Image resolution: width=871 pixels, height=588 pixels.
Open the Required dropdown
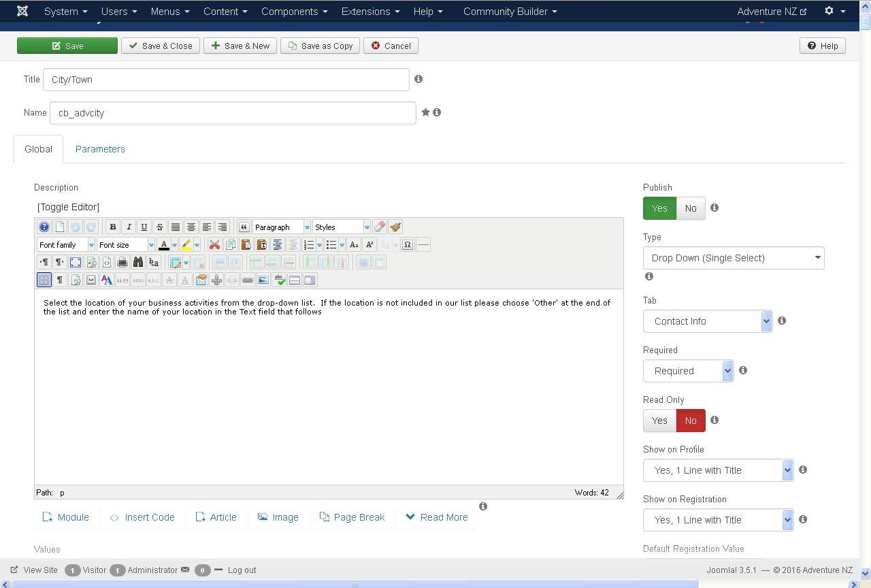coord(688,371)
